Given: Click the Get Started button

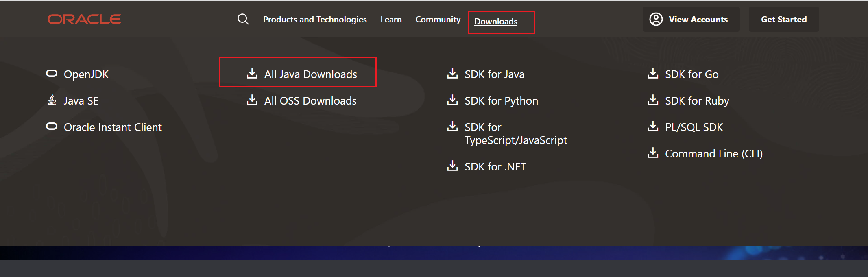Looking at the screenshot, I should pyautogui.click(x=784, y=19).
